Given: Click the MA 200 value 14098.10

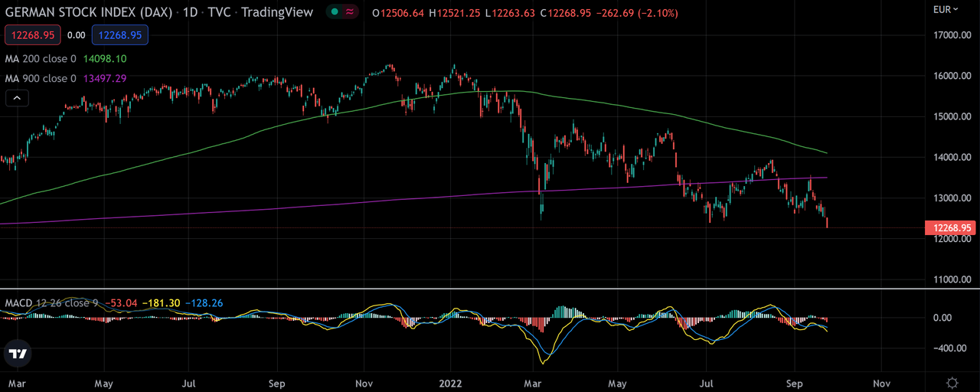Looking at the screenshot, I should tap(105, 58).
